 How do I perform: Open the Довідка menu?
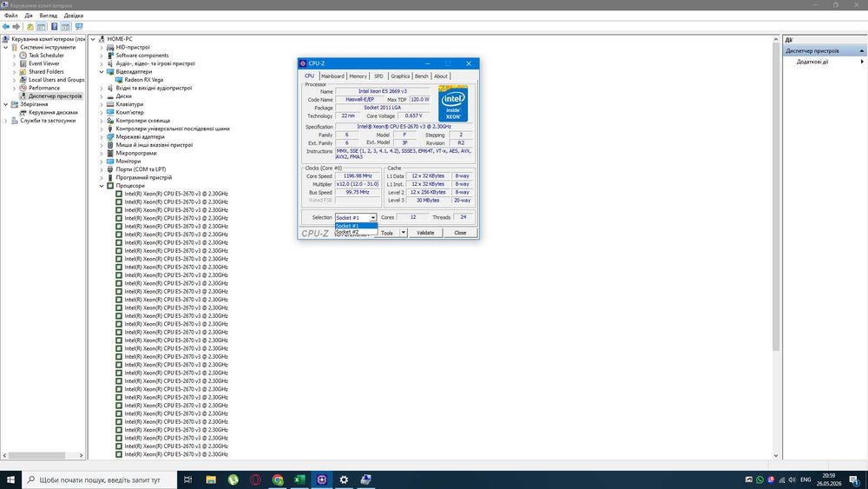[x=73, y=16]
